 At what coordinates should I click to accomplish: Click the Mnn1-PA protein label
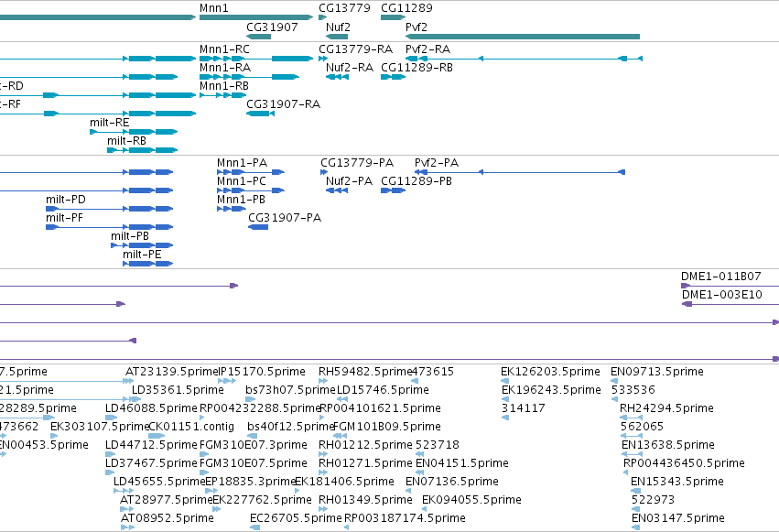(242, 163)
